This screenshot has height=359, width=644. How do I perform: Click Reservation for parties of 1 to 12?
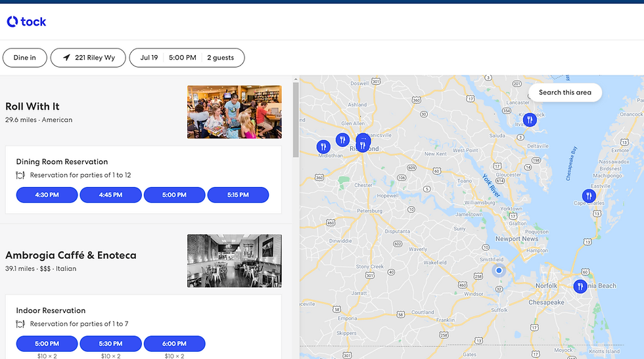pyautogui.click(x=80, y=175)
